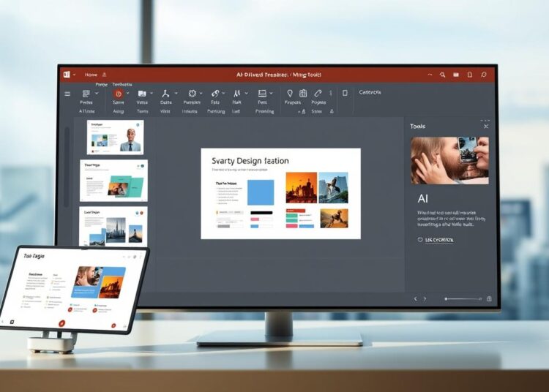Click the link text beside the heart icon
This screenshot has width=549, height=392.
point(439,240)
